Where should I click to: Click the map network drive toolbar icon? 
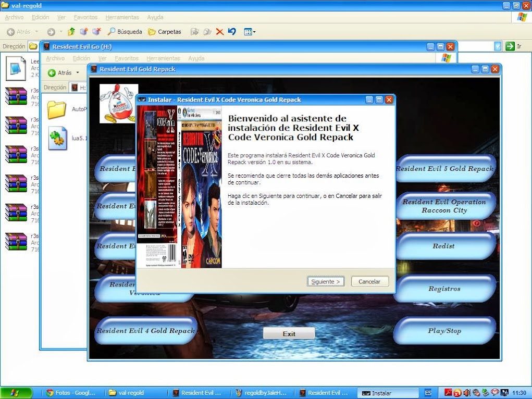point(83,32)
